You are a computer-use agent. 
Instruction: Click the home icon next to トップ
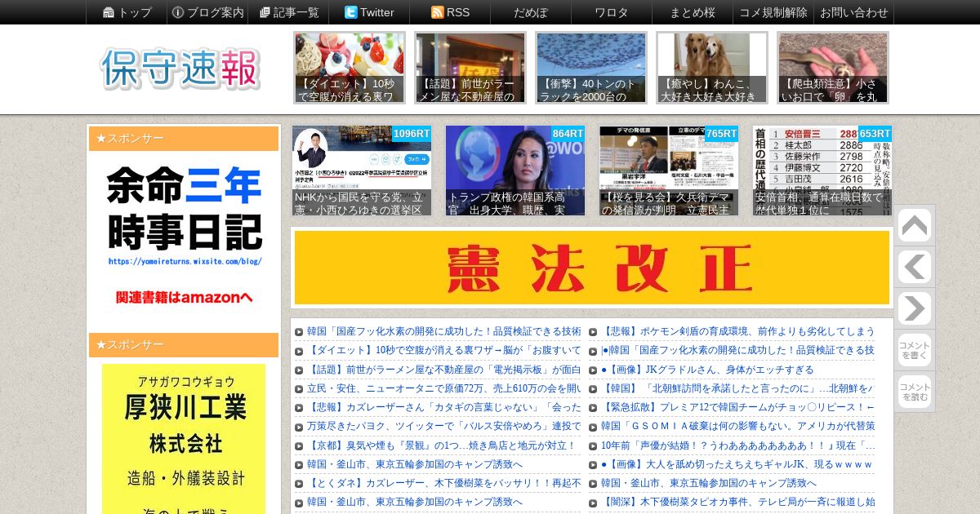point(109,12)
